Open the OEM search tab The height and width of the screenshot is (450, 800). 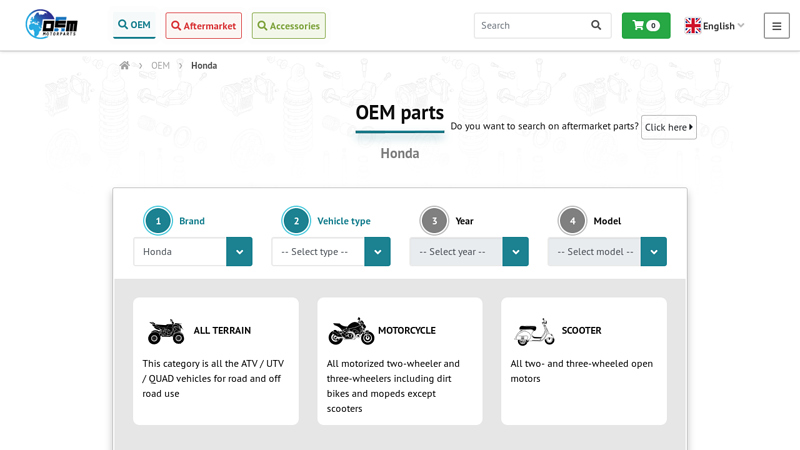click(x=134, y=25)
